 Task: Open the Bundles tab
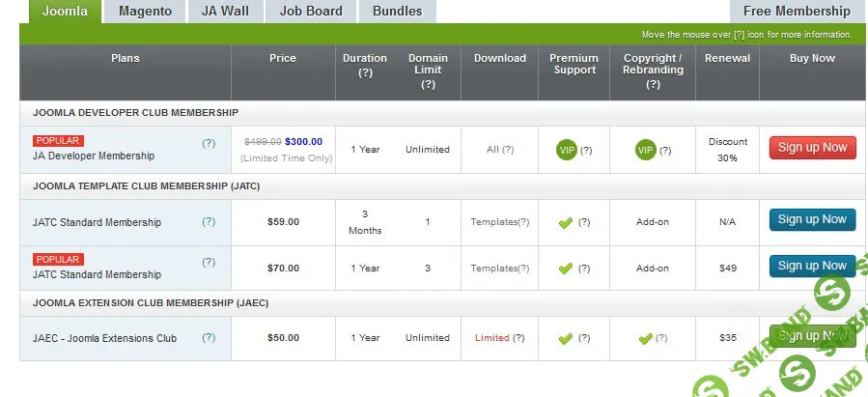pos(396,12)
